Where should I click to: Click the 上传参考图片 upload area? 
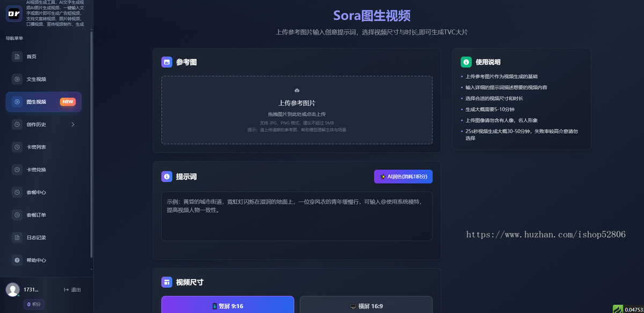click(297, 110)
